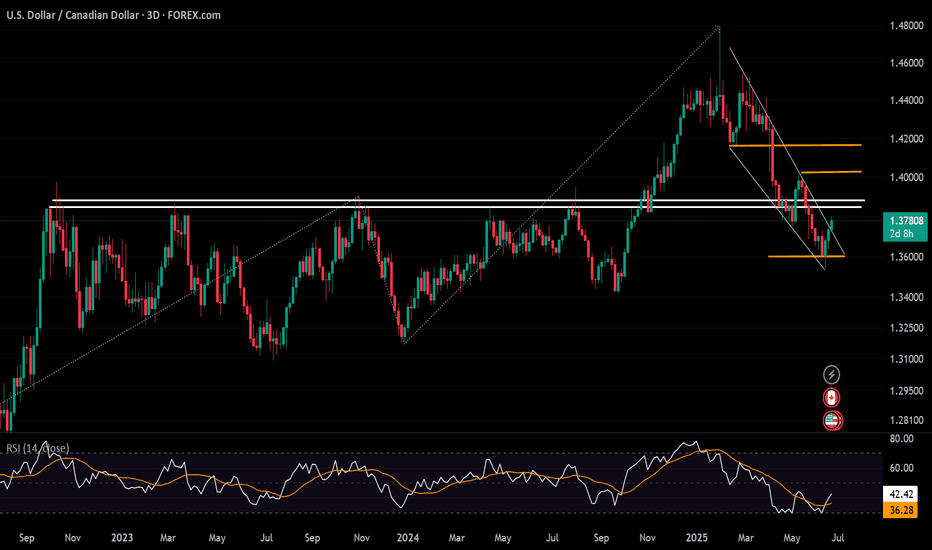This screenshot has height=550, width=932.
Task: Click the 1.46000 price axis label
Action: coord(906,63)
